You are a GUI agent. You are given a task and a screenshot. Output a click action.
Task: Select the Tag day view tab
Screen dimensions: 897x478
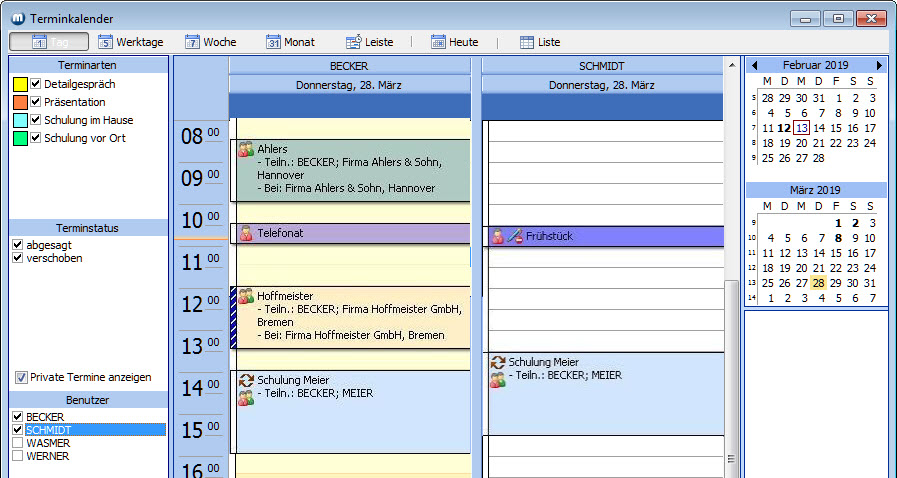(x=49, y=42)
